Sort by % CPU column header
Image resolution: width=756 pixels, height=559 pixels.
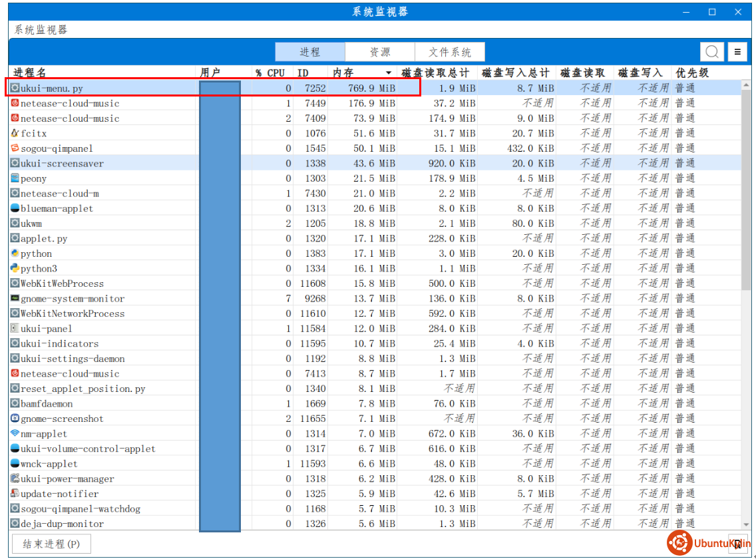(272, 73)
